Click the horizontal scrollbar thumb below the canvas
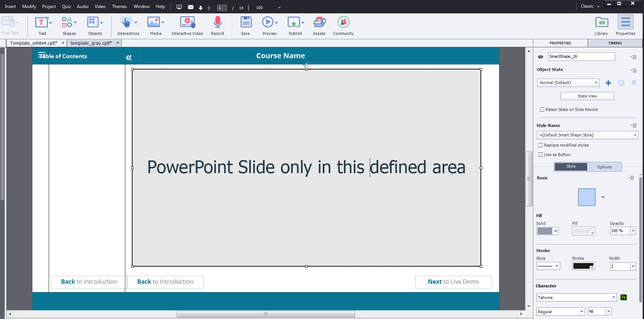 [x=266, y=314]
